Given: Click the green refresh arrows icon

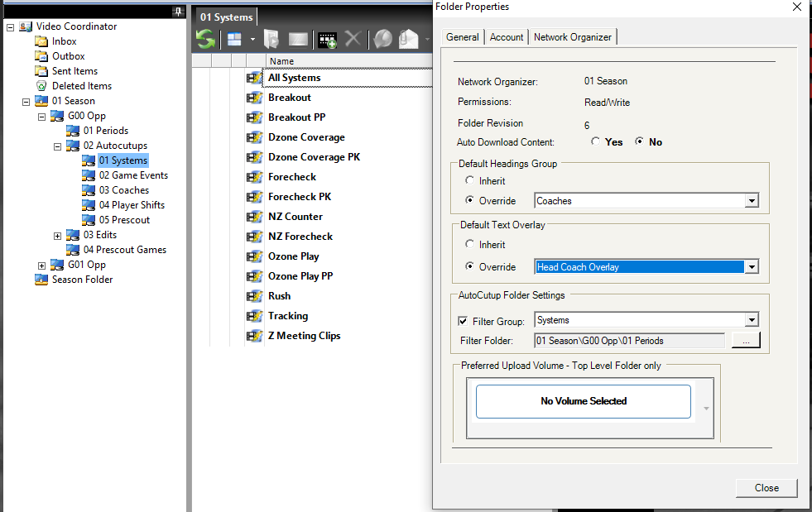Looking at the screenshot, I should [205, 39].
